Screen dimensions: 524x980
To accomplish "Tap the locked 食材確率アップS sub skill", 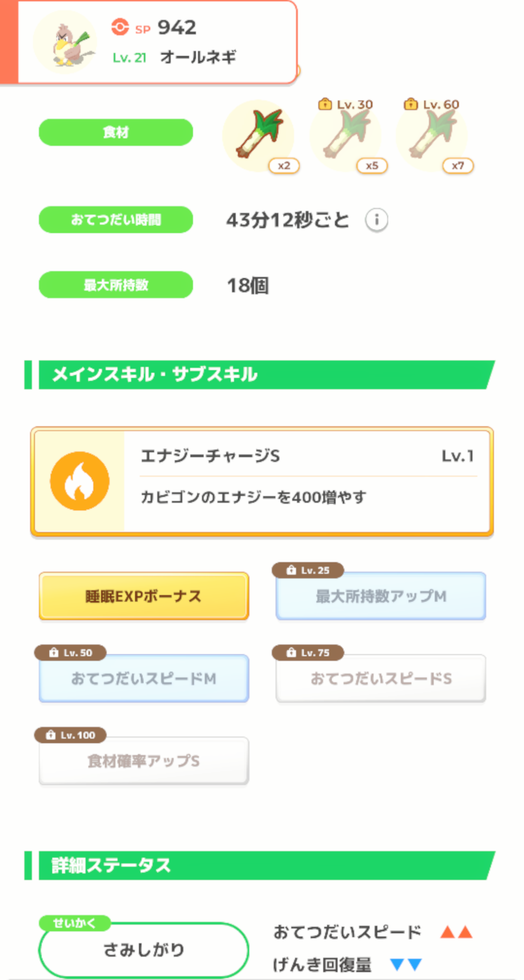I will point(144,760).
